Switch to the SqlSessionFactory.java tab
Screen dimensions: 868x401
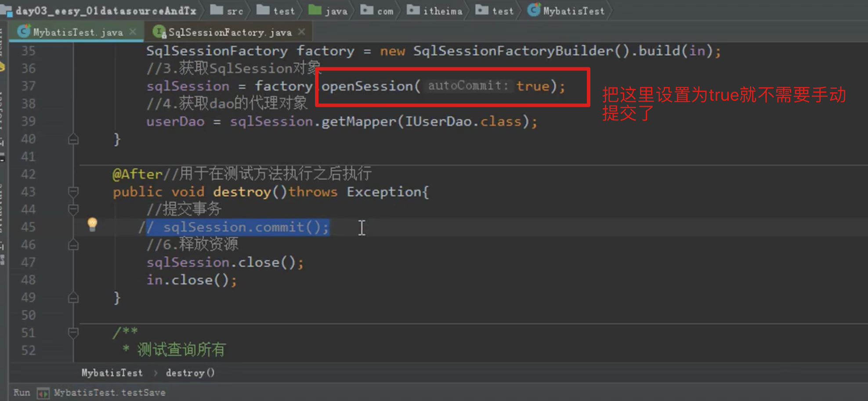point(230,32)
